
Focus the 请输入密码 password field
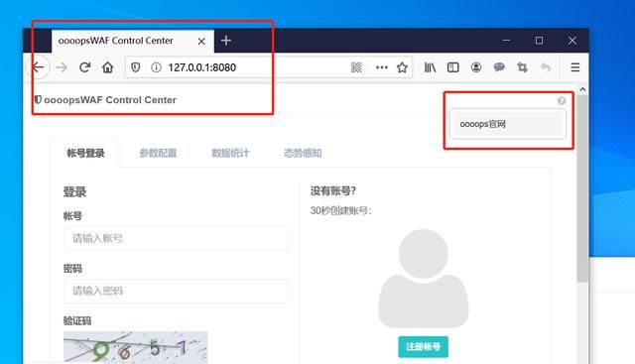176,291
